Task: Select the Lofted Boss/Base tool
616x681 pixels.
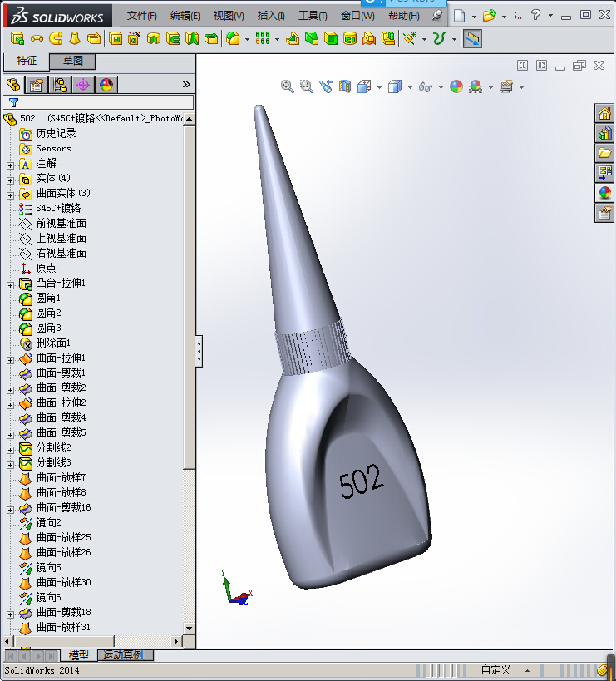Action: (x=75, y=38)
